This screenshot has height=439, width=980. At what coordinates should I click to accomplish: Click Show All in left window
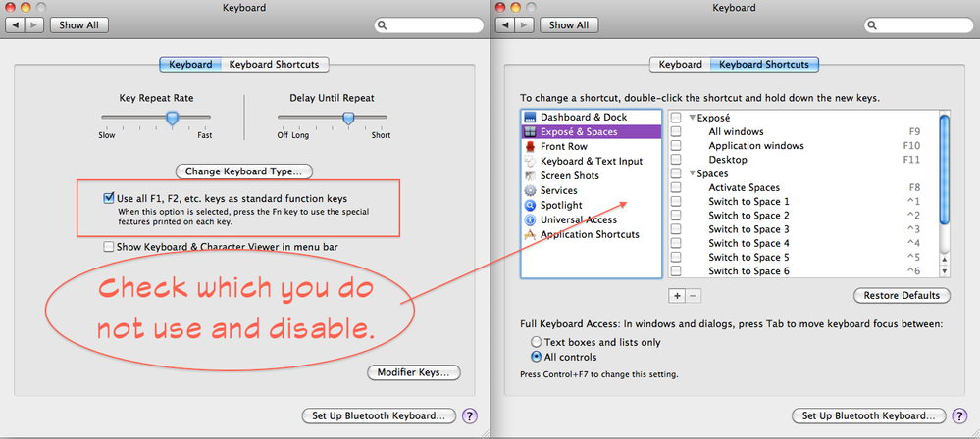tap(78, 25)
